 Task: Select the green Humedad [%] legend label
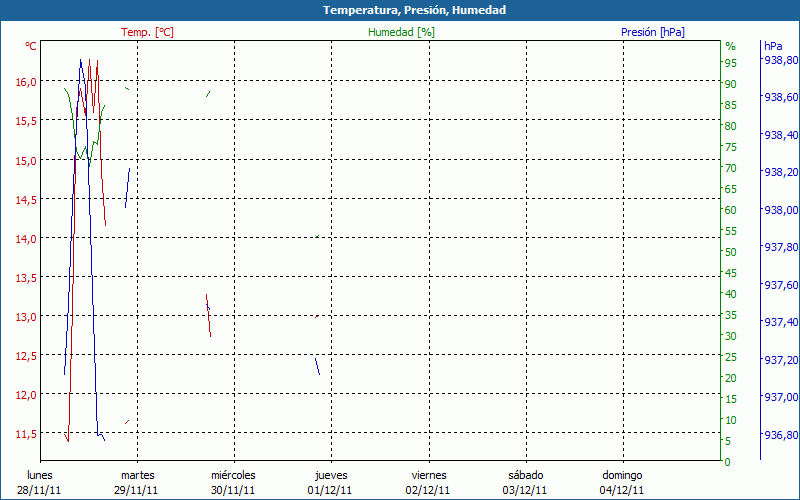[x=401, y=32]
